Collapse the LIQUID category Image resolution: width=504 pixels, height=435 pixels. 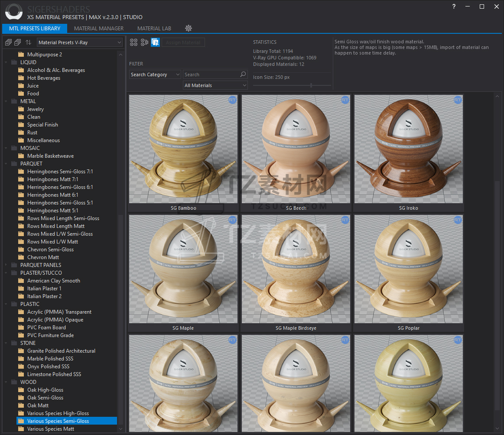(x=6, y=62)
